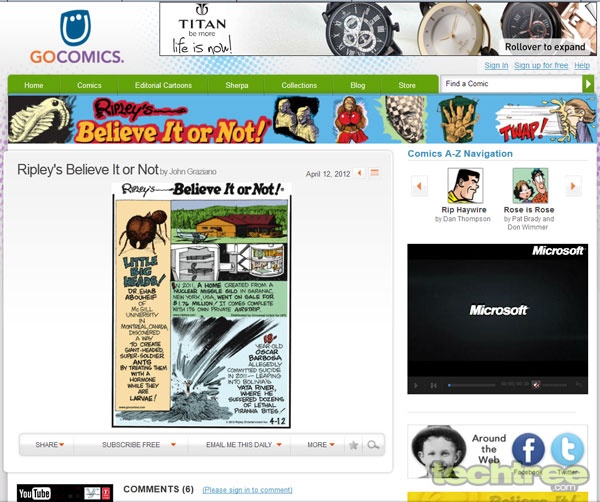Click the COMMENTS (6) heading
600x502 pixels.
point(158,489)
